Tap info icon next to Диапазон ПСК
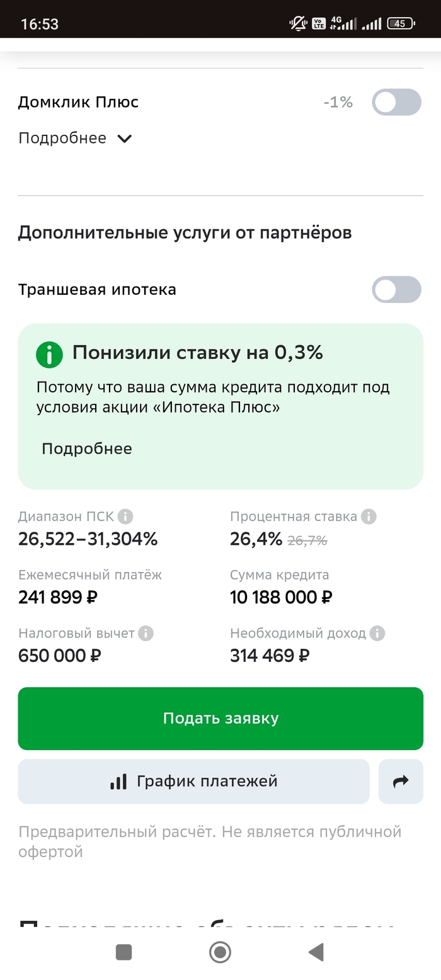 (125, 517)
